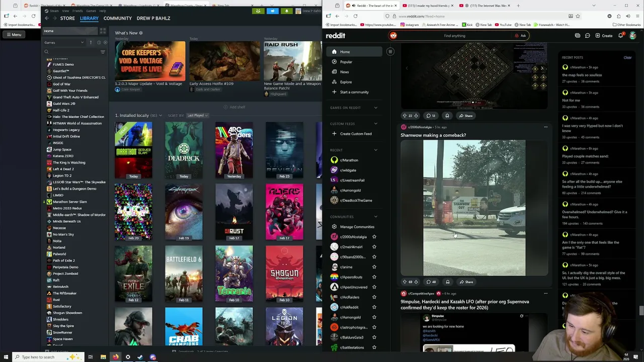Open comments on Shamwow post showing 48
This screenshot has width=644, height=362.
coord(431,282)
